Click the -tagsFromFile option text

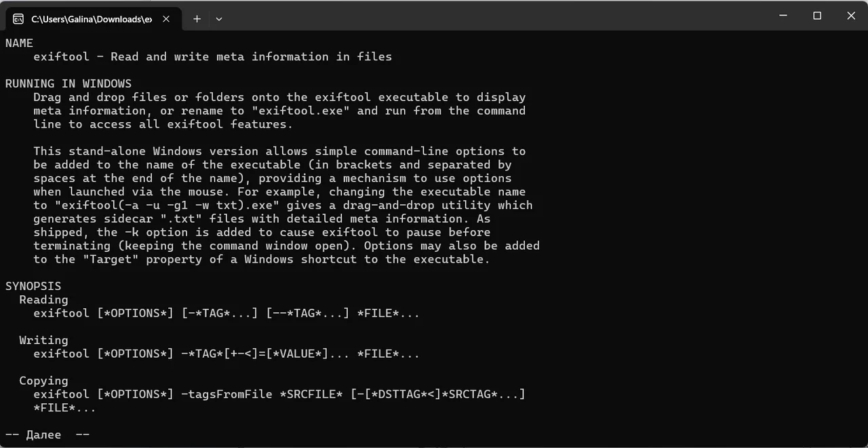click(227, 394)
